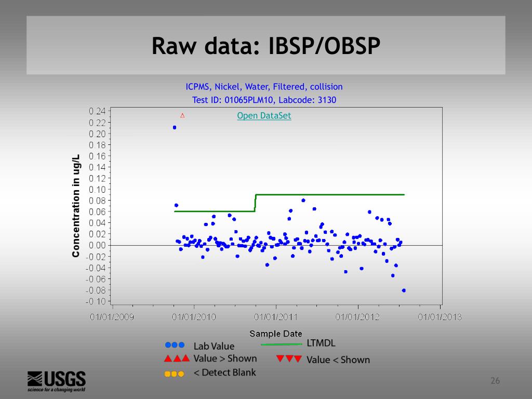Click the '01/01/2012' date label

pos(357,317)
